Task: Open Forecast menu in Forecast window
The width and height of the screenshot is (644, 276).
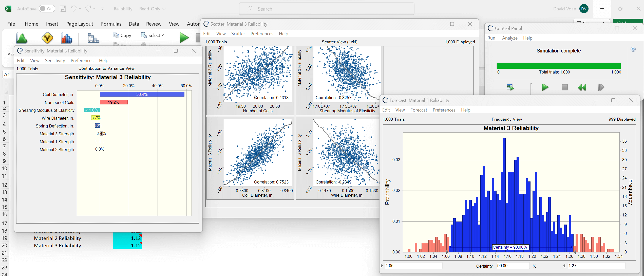Action: pyautogui.click(x=419, y=110)
